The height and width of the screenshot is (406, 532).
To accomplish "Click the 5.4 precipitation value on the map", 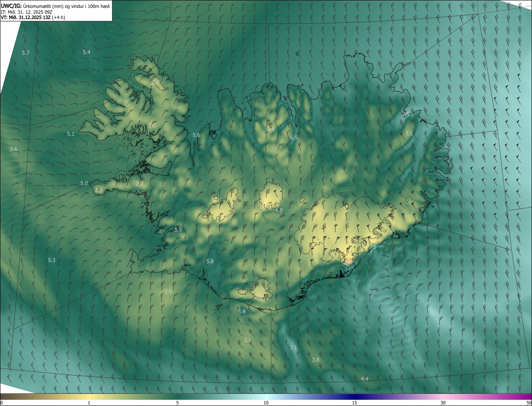I will tap(86, 52).
